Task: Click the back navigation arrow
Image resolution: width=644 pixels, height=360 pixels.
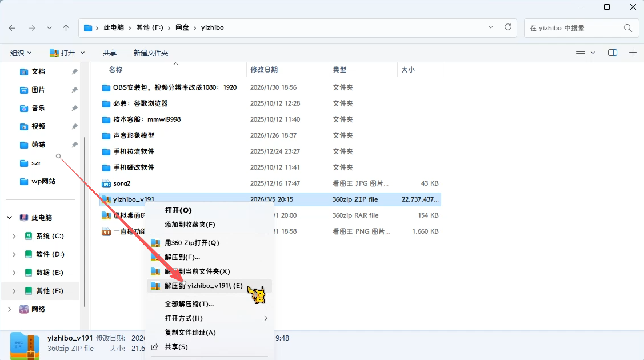Action: 12,27
